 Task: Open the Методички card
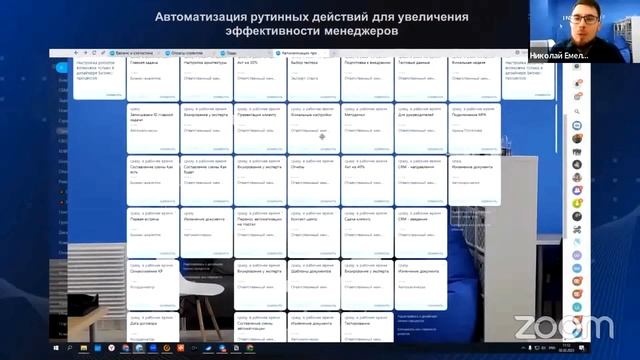(x=367, y=128)
